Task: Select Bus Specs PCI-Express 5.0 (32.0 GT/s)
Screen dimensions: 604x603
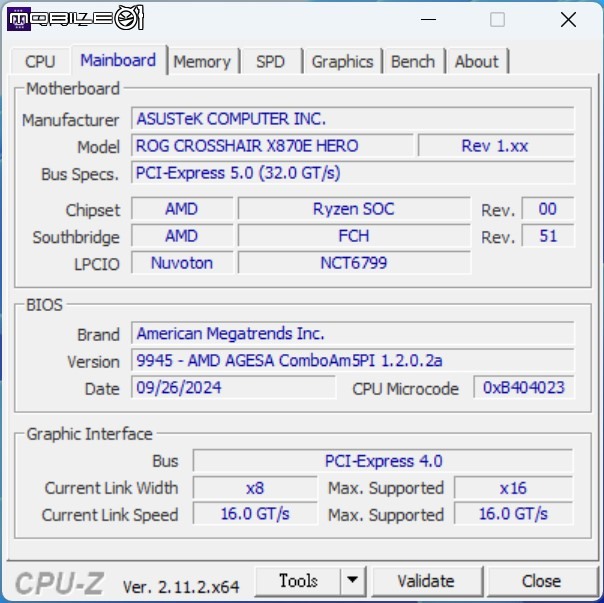Action: [x=352, y=173]
